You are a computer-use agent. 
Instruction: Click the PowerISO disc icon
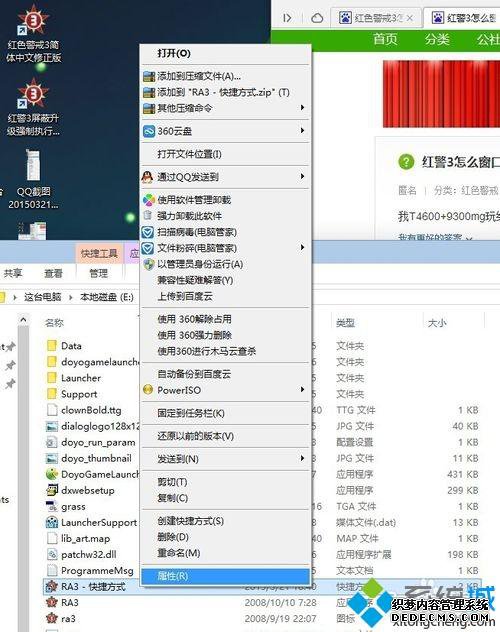(x=148, y=390)
